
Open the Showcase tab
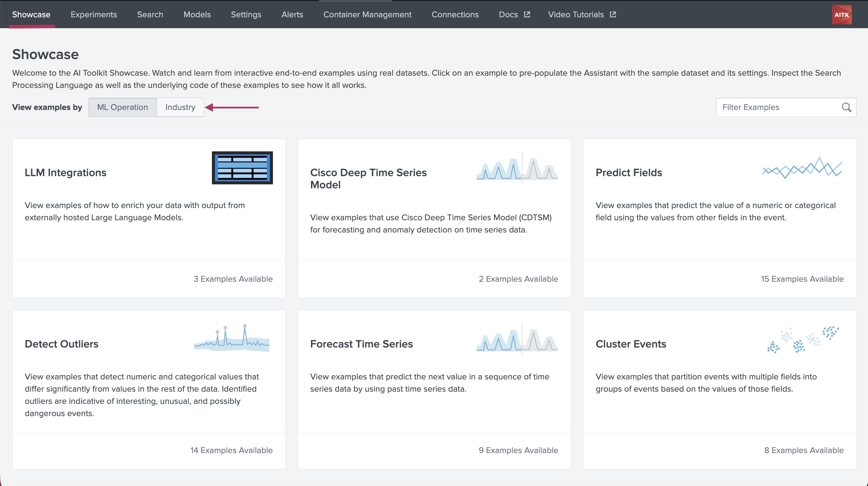pos(31,15)
